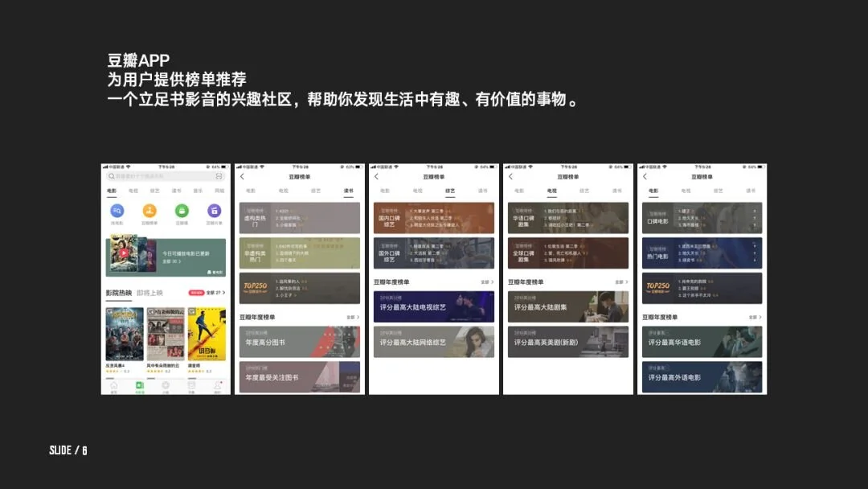Select 电影 tab above the 口碑电影 card

(x=653, y=191)
